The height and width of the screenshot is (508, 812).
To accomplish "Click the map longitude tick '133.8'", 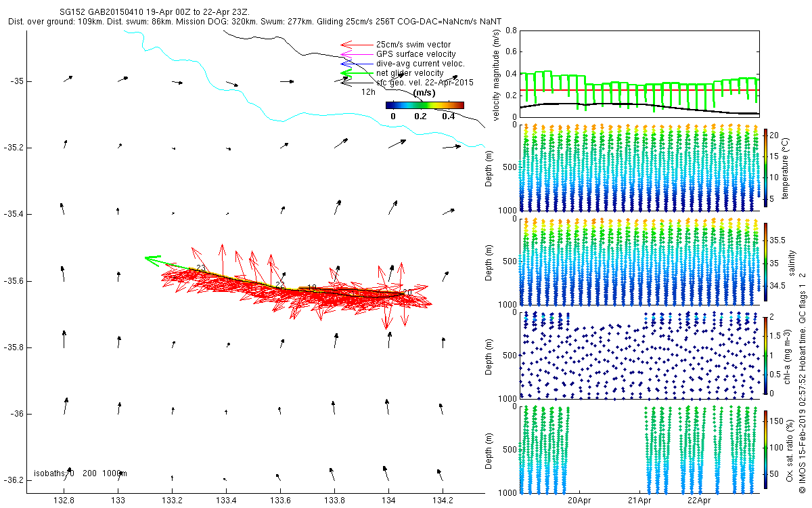I will tap(334, 501).
